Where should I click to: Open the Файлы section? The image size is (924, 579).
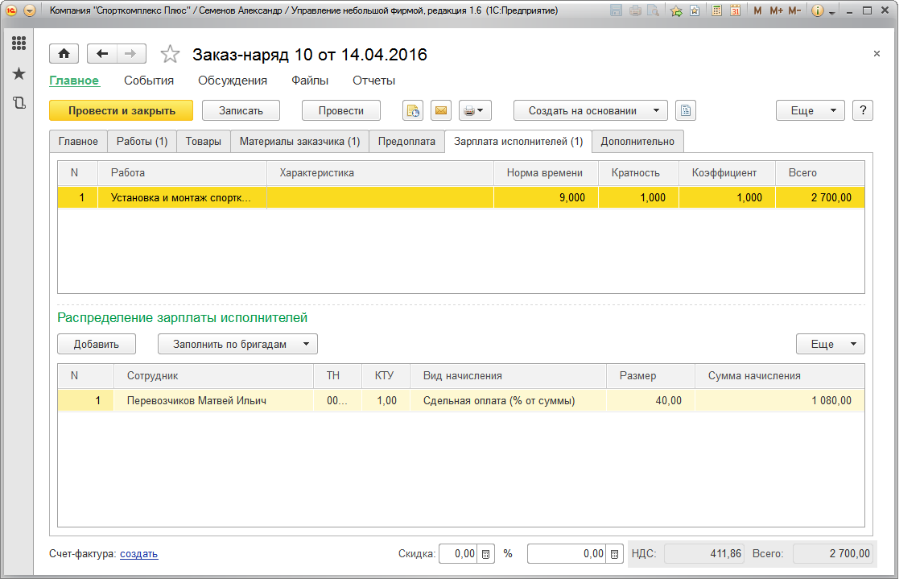click(310, 81)
